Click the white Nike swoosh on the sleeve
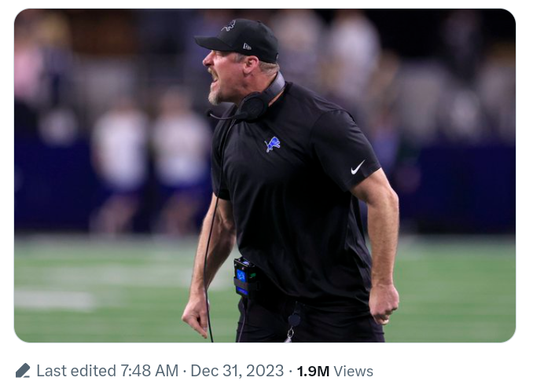The width and height of the screenshot is (533, 392). click(358, 167)
